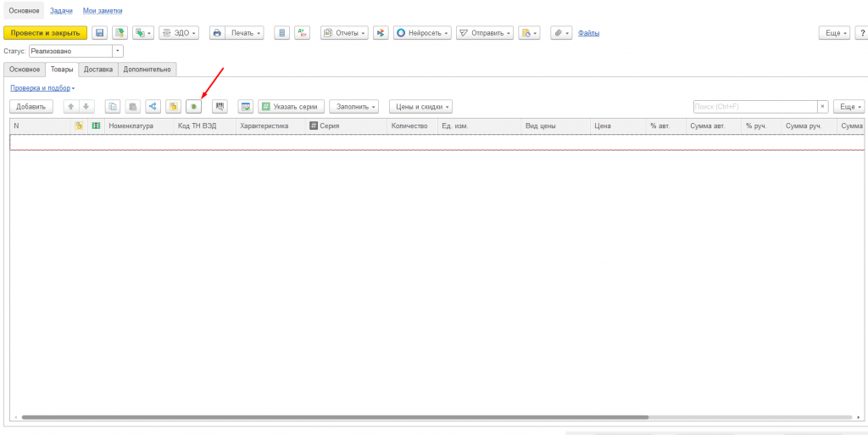Clear search with the x button
The height and width of the screenshot is (435, 868).
click(x=823, y=106)
